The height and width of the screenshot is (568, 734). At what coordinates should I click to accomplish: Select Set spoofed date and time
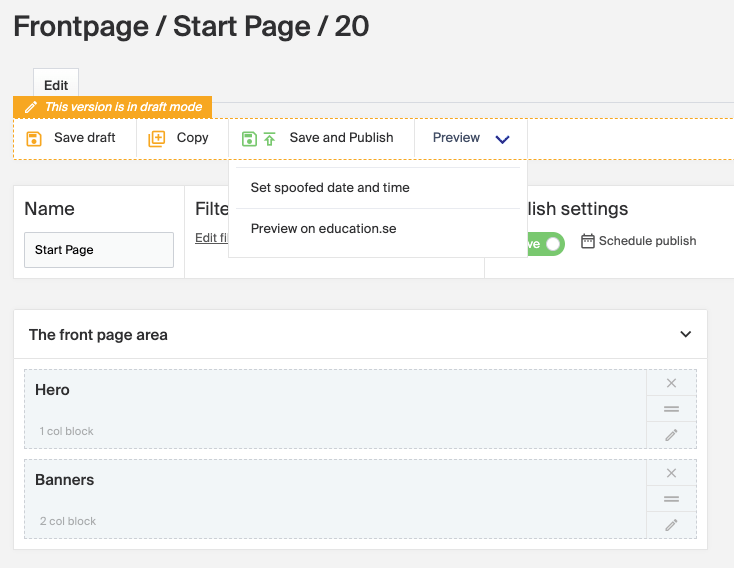tap(330, 188)
